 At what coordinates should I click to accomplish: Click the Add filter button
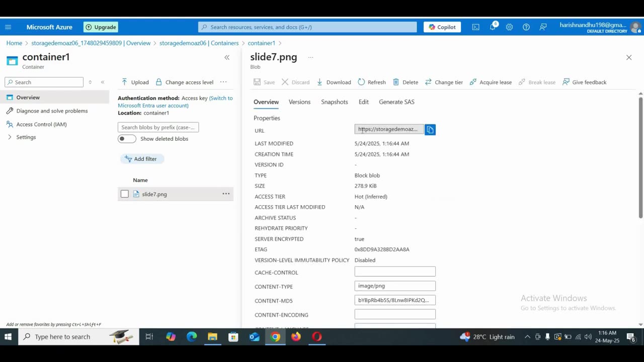pos(142,159)
